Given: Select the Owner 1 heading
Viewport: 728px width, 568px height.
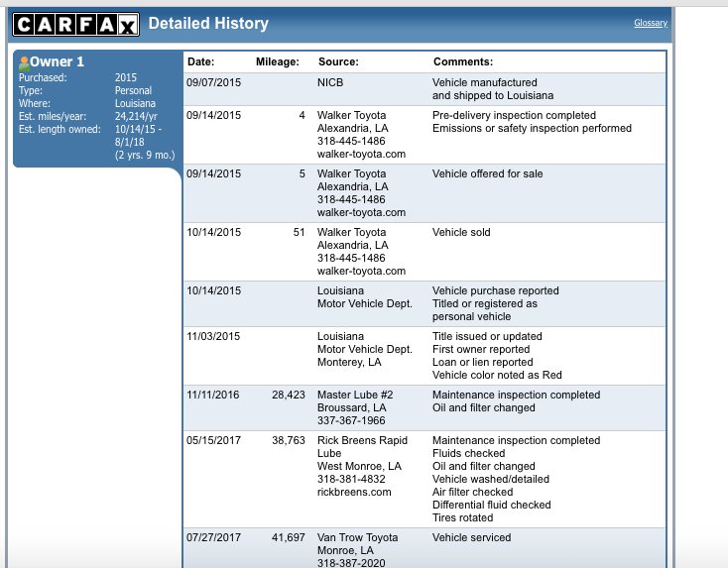Looking at the screenshot, I should coord(57,61).
